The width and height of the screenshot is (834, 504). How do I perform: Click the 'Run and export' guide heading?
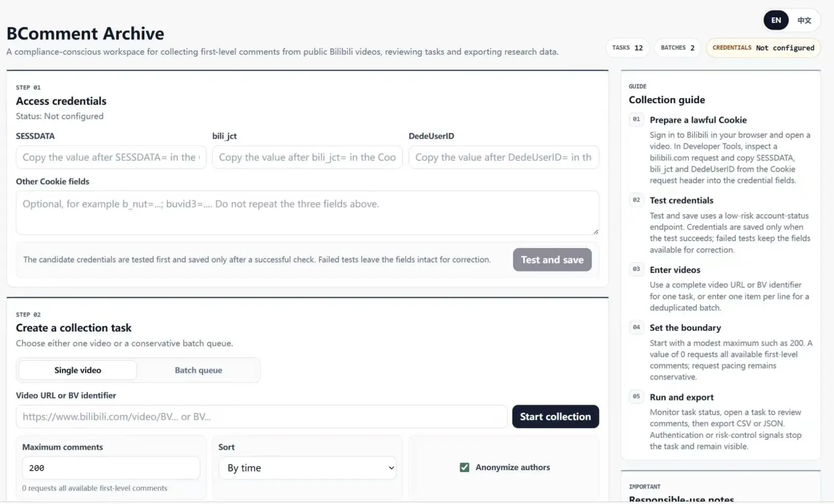click(681, 397)
